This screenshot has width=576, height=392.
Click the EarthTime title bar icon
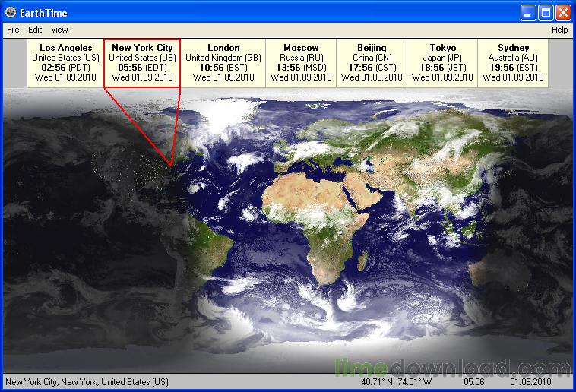click(x=11, y=12)
